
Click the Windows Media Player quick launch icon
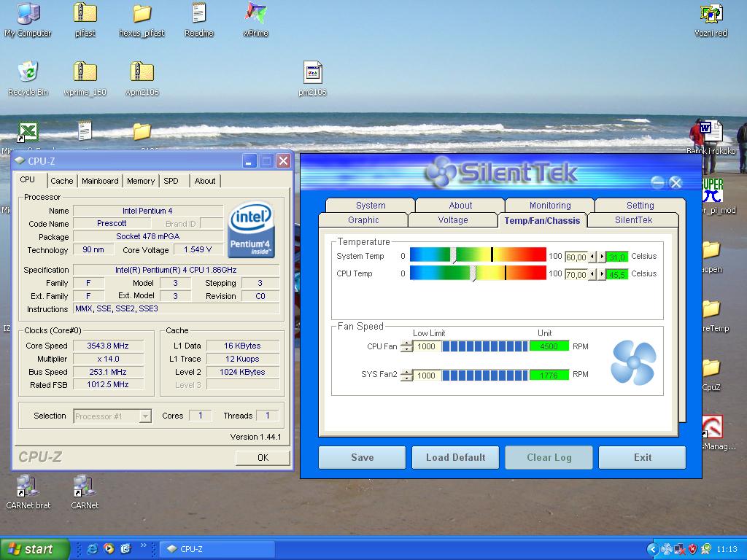109,549
